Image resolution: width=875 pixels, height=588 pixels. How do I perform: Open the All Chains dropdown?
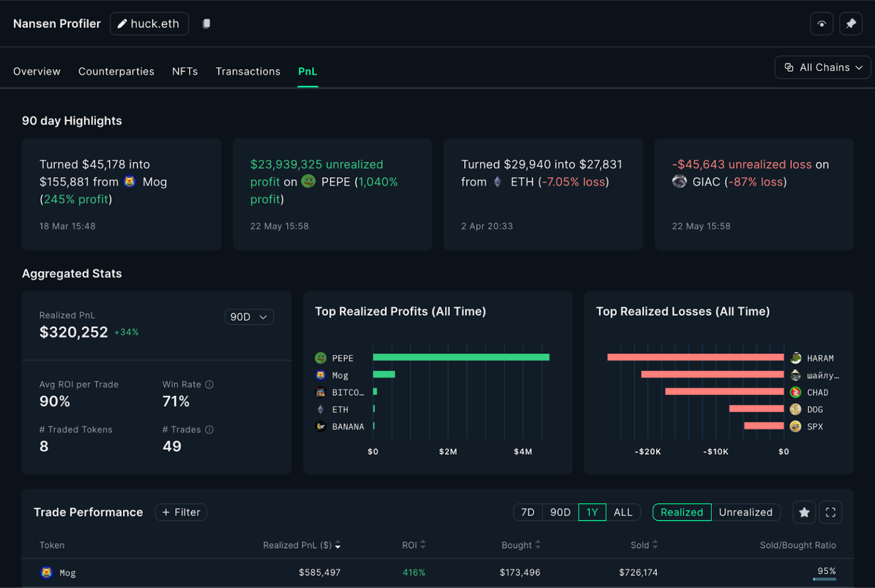tap(823, 67)
